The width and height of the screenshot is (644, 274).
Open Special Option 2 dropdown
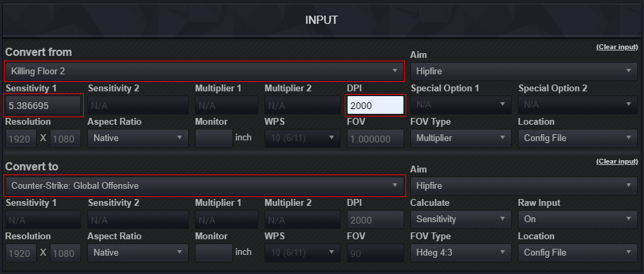point(577,105)
